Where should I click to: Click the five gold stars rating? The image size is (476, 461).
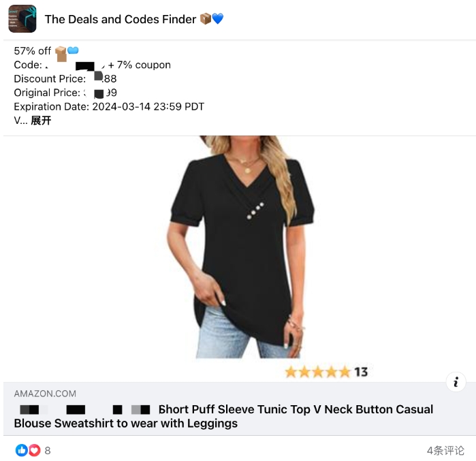tap(318, 372)
